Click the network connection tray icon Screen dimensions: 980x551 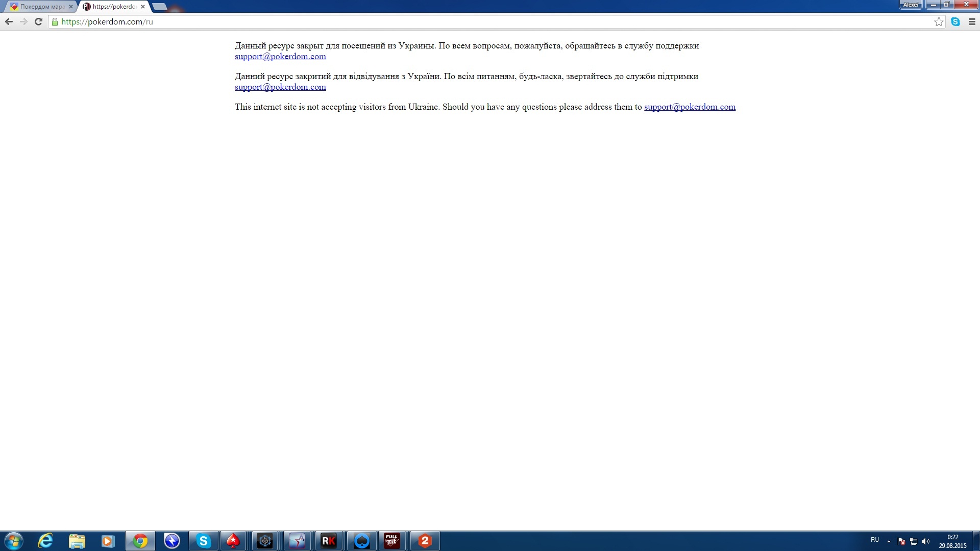click(914, 541)
